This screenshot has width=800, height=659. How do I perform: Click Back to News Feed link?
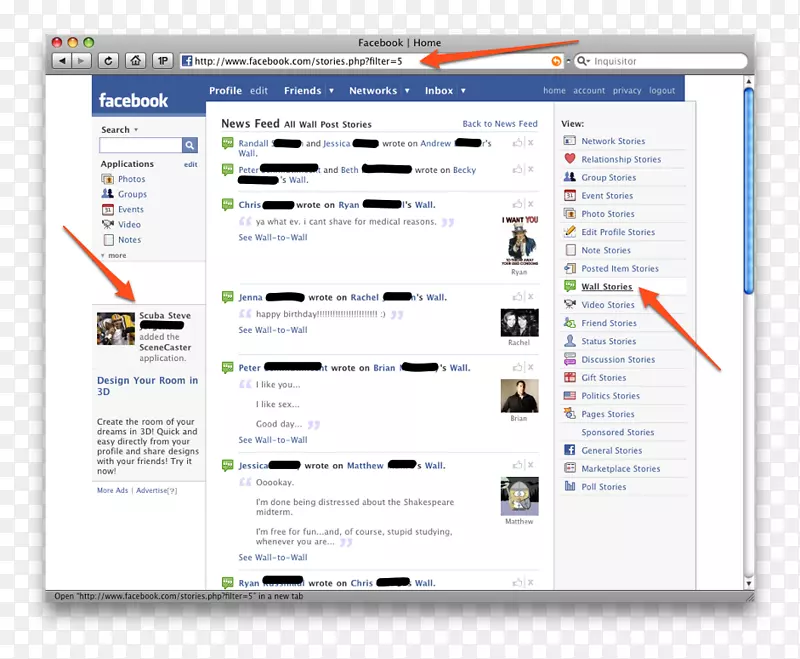[500, 123]
